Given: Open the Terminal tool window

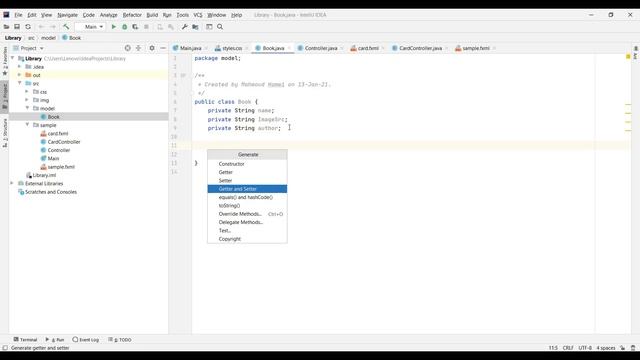Looking at the screenshot, I should [25, 340].
